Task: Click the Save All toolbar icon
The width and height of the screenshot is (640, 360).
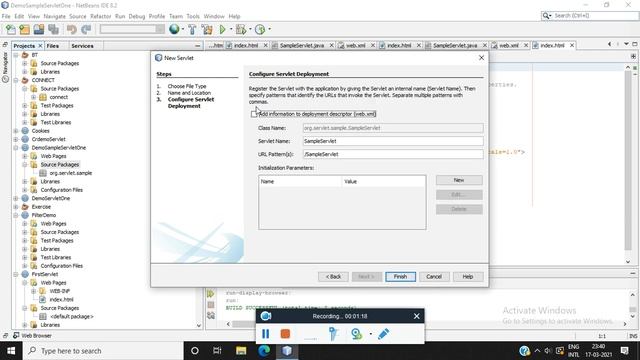Action: tap(53, 29)
